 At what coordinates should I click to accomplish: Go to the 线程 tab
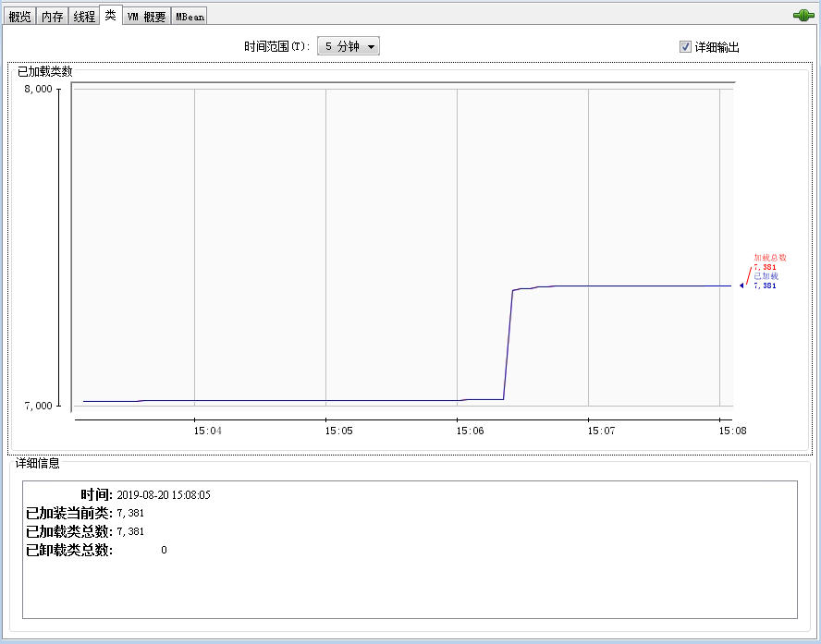point(84,15)
